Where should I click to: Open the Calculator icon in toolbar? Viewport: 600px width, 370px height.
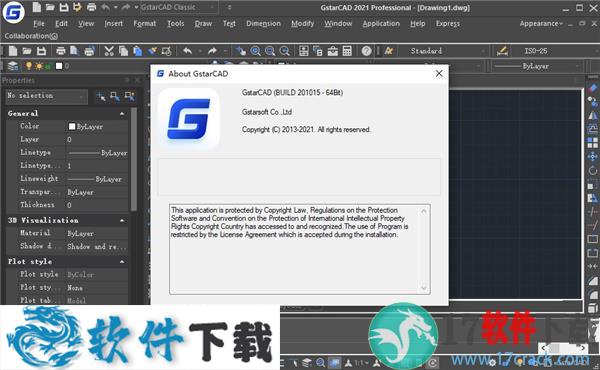coord(347,51)
